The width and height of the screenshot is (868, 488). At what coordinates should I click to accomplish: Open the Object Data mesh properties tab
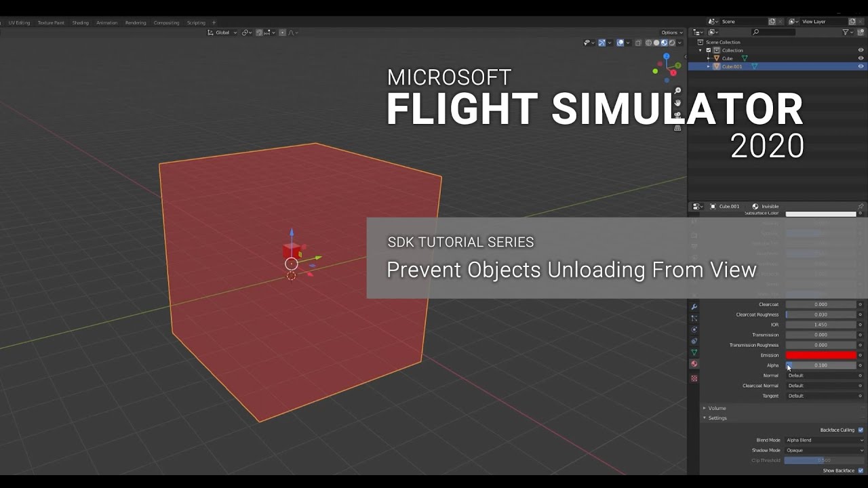click(x=694, y=352)
